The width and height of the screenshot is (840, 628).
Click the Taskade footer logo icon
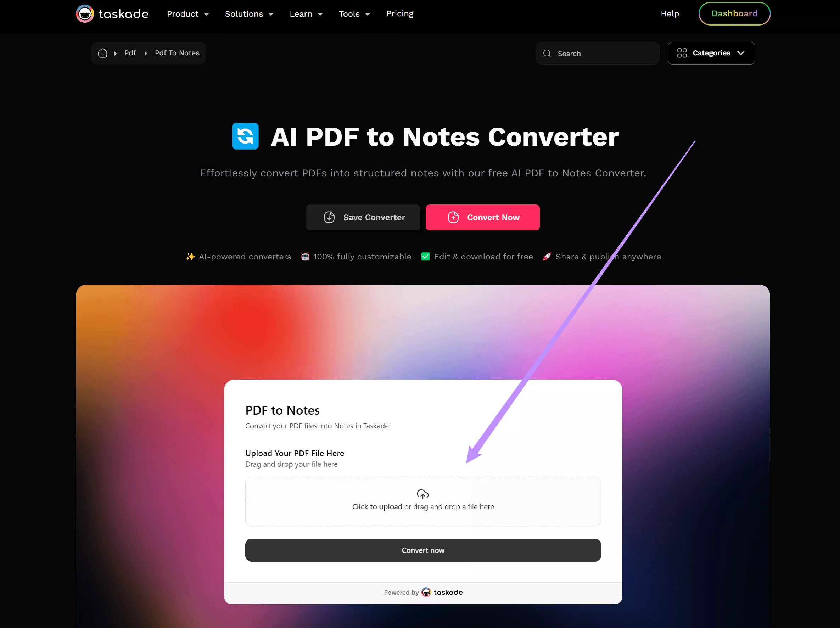(x=425, y=592)
